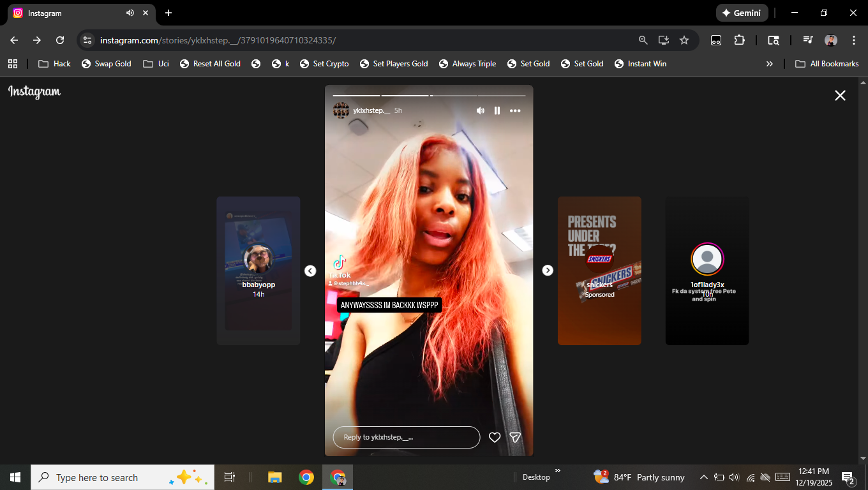Click the taskbar search box

tap(123, 477)
